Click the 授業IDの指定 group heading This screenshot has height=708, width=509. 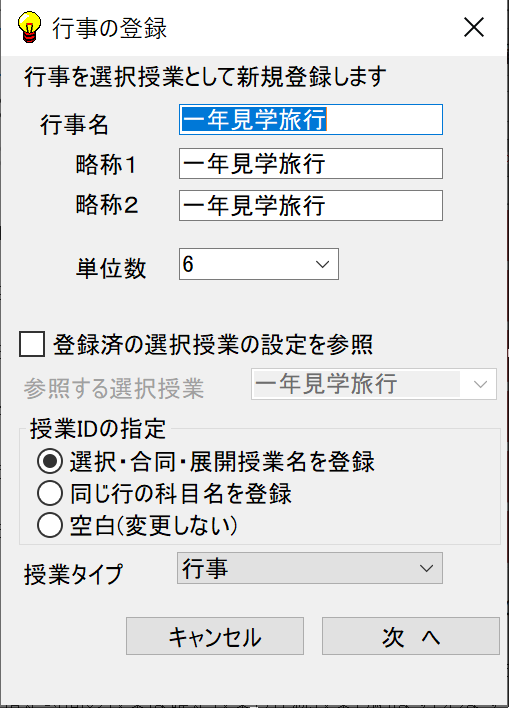pos(98,429)
